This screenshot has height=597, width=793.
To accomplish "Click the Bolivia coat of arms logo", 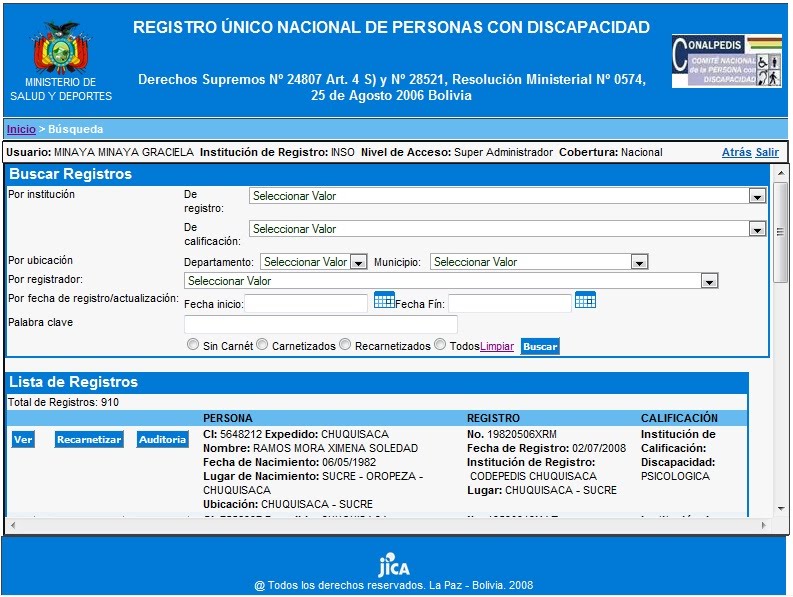I will click(61, 48).
